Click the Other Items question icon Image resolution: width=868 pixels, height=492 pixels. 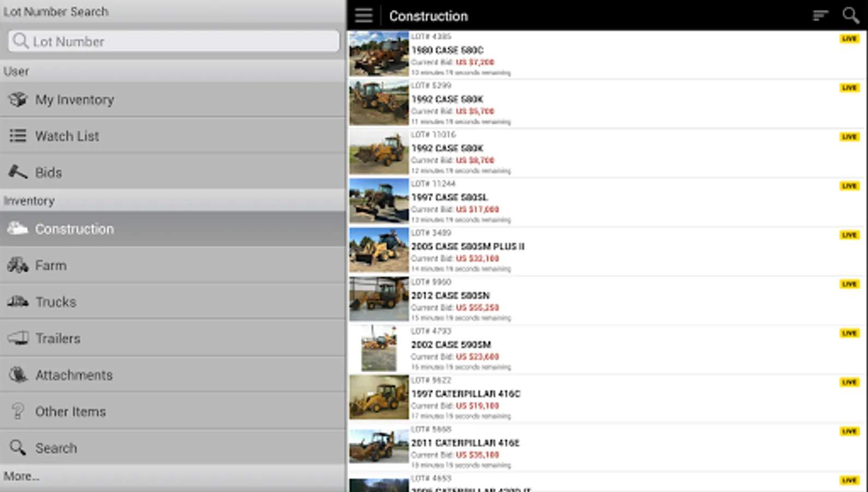coord(18,411)
